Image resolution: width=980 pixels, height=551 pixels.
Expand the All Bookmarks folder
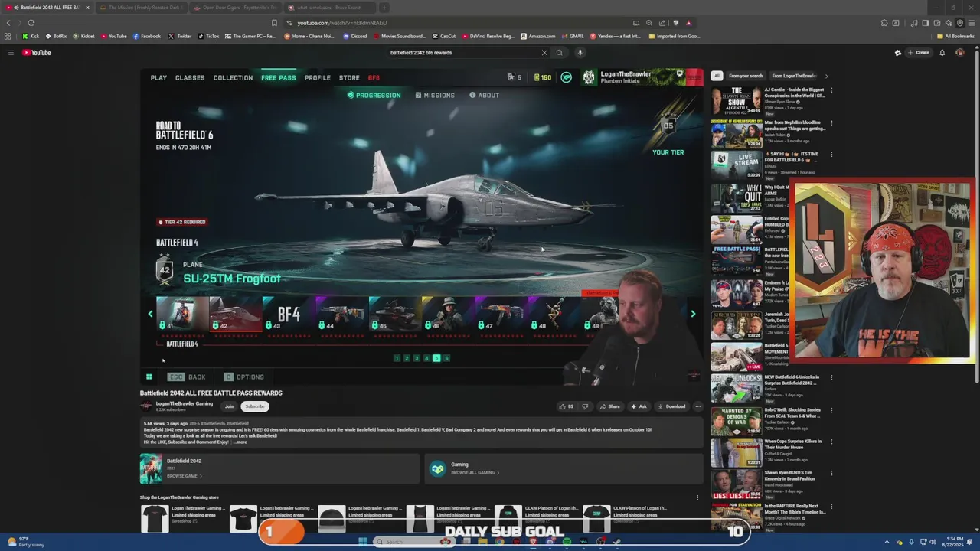coord(955,36)
